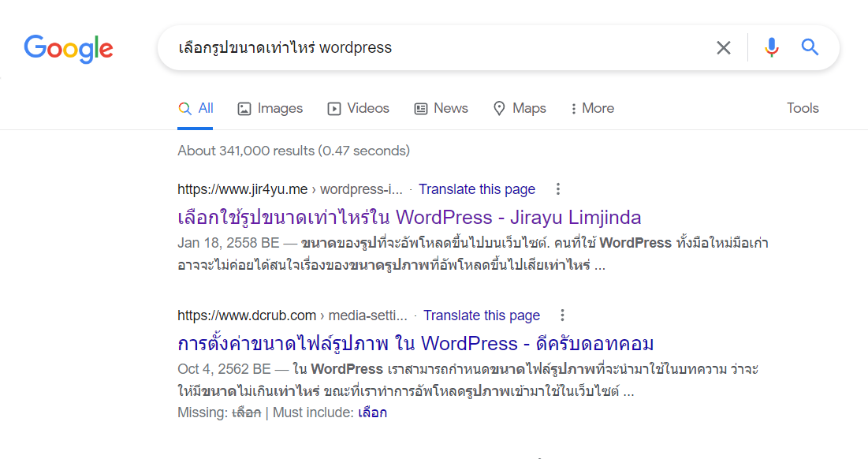Open options for jir4yu.me result

pos(558,189)
